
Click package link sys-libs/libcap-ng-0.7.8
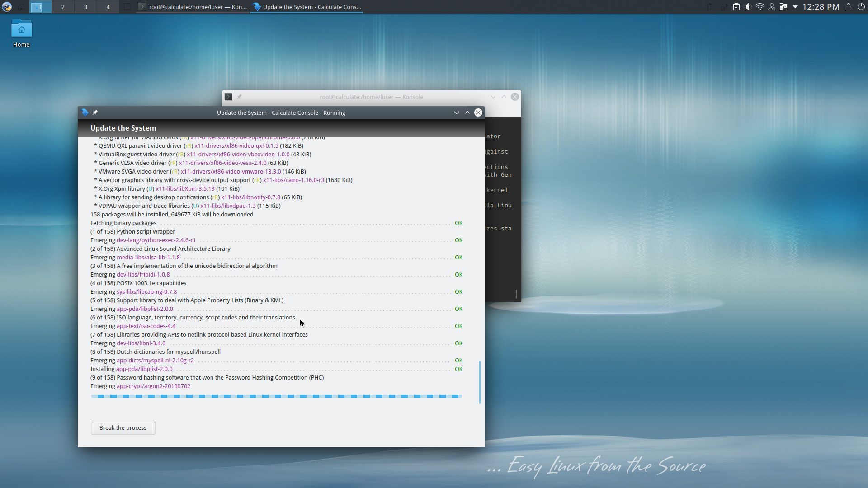(x=147, y=291)
